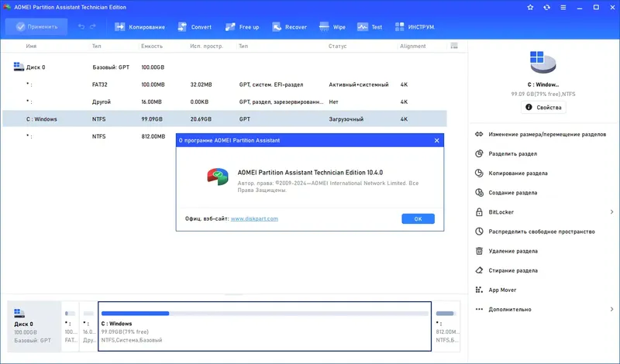
Task: Click the star favorites icon in title bar
Action: (x=530, y=7)
